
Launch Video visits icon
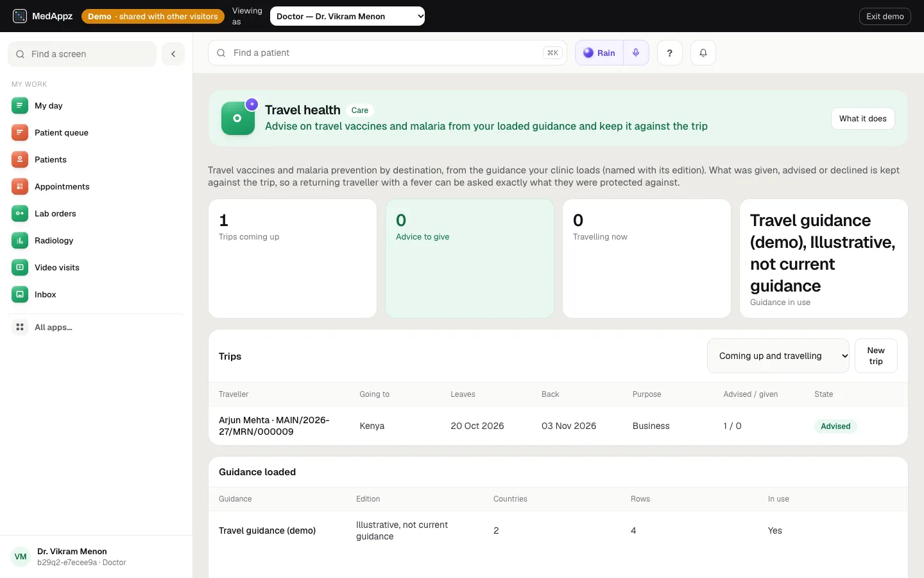[x=20, y=267]
